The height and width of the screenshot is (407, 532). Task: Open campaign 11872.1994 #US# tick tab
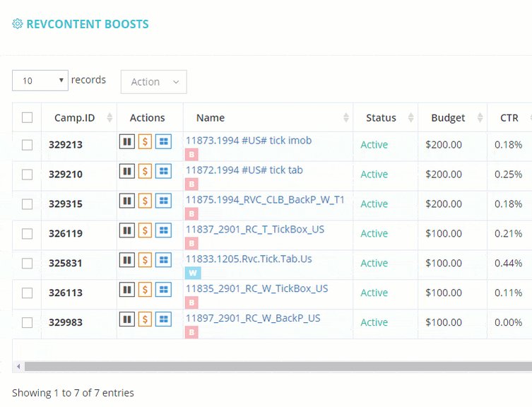point(244,170)
